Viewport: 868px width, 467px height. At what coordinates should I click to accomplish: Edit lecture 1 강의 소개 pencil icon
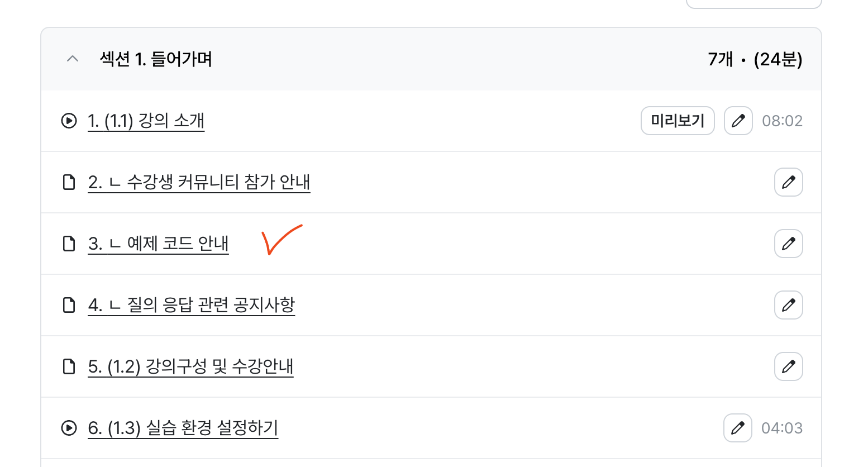[x=738, y=121]
